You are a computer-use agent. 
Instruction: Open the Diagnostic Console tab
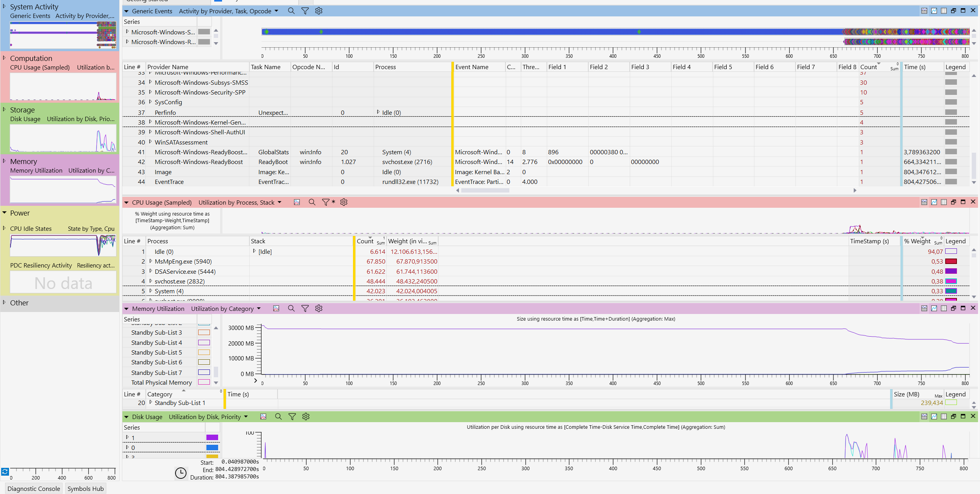(34, 489)
